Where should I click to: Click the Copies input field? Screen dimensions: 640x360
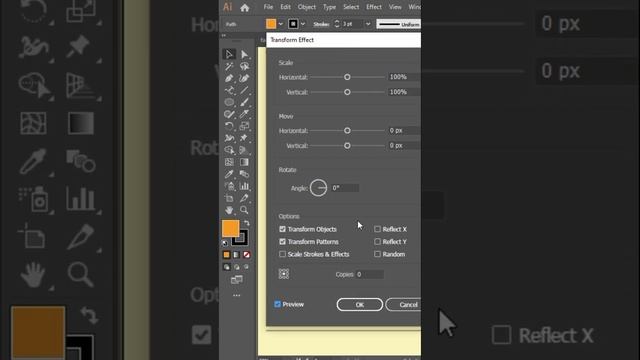(369, 274)
